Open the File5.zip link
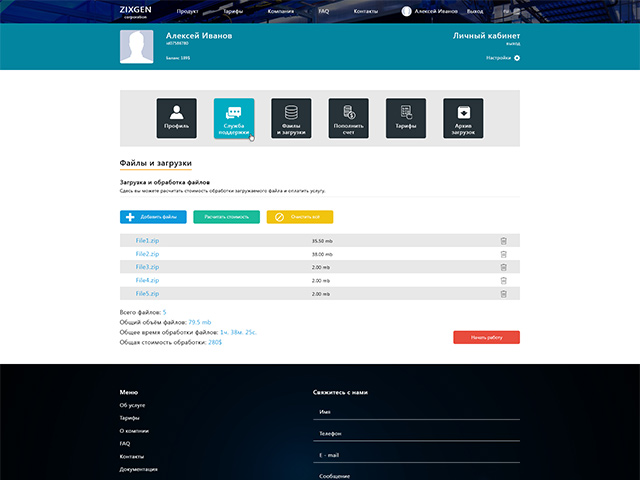Screen dimensions: 640x480 (x=147, y=293)
